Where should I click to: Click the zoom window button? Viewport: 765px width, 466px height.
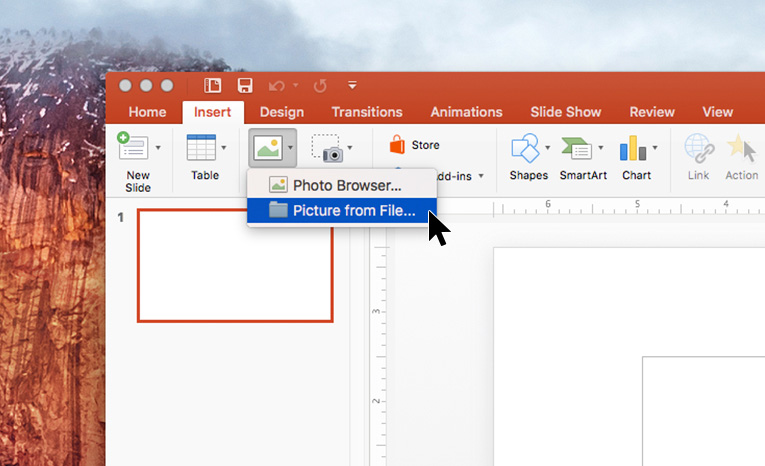[x=167, y=85]
